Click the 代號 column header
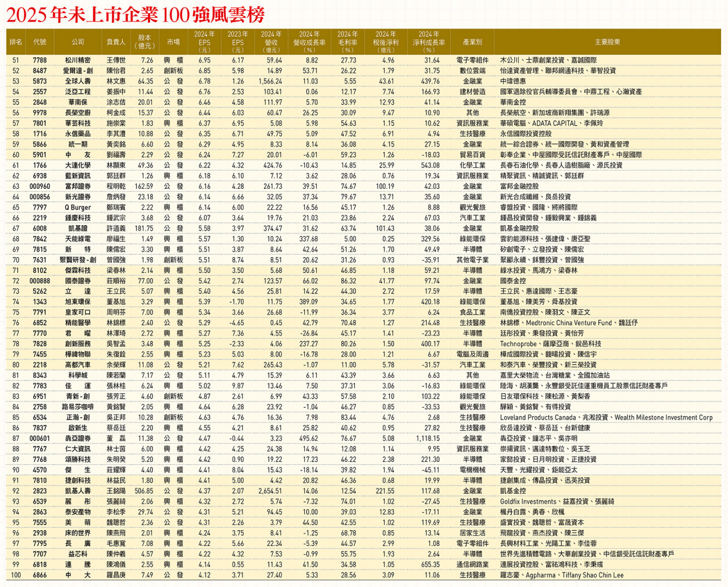Image resolution: width=728 pixels, height=587 pixels. tap(40, 42)
